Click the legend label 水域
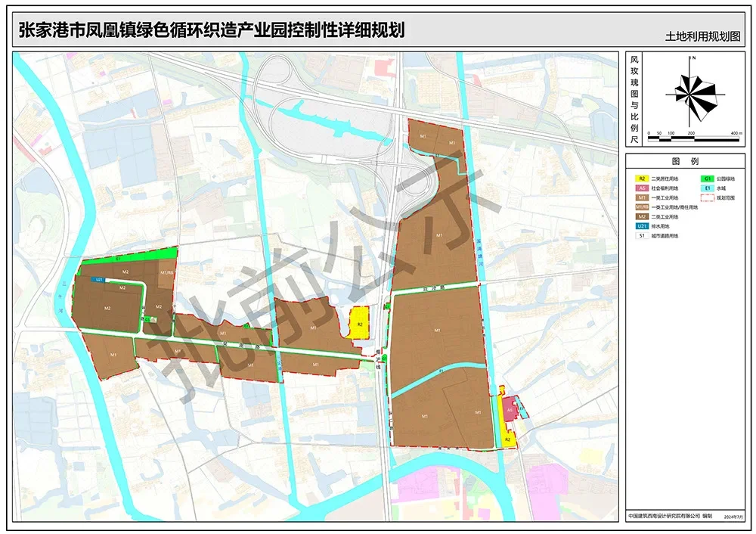Viewport: 756px width, 534px height. pyautogui.click(x=720, y=188)
